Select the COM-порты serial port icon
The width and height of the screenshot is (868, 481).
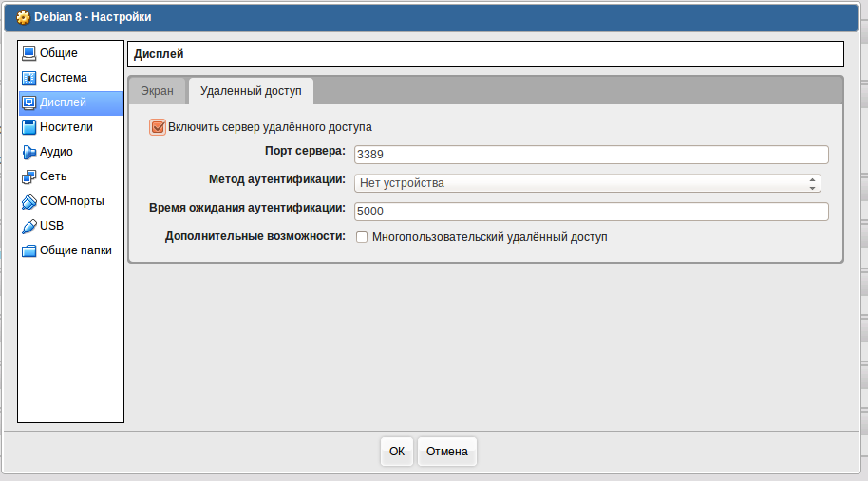(x=28, y=202)
